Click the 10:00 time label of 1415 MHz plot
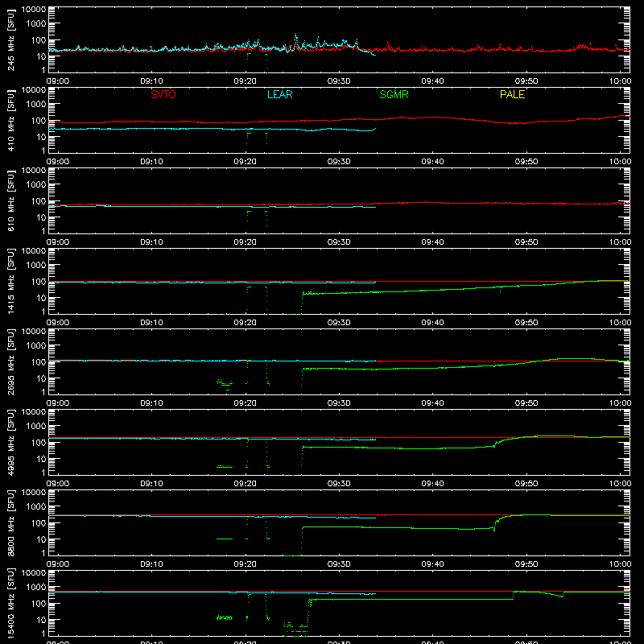This screenshot has width=644, height=644. pyautogui.click(x=620, y=323)
